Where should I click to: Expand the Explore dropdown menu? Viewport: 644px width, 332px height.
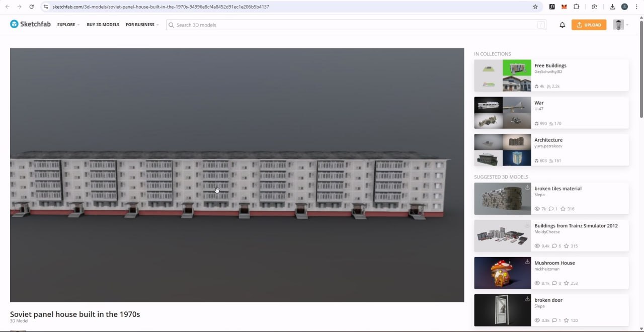[68, 25]
